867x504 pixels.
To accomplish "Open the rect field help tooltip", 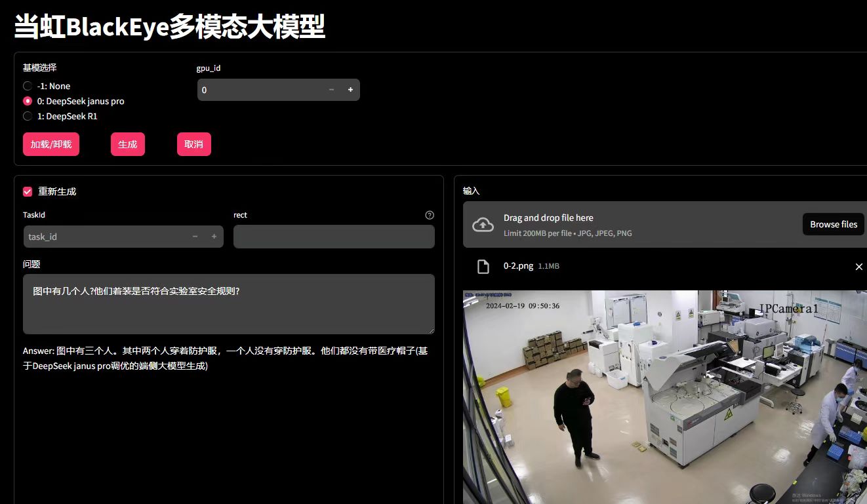I will point(429,214).
